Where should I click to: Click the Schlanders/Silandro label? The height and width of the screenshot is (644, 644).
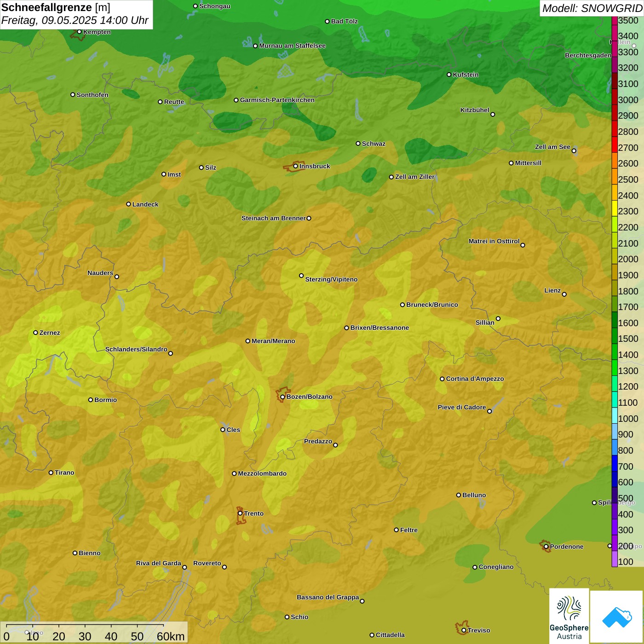[x=136, y=349]
